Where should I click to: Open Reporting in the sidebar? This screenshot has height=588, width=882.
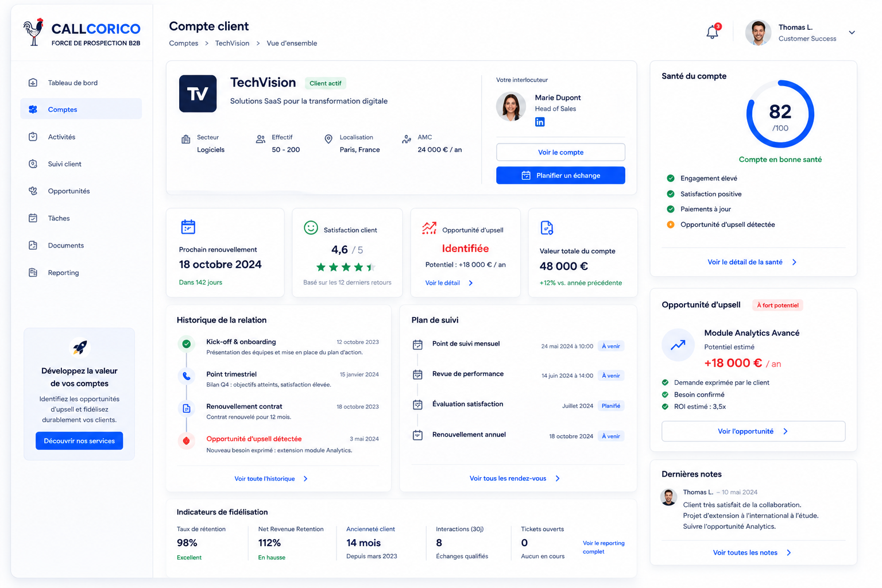coord(81,272)
